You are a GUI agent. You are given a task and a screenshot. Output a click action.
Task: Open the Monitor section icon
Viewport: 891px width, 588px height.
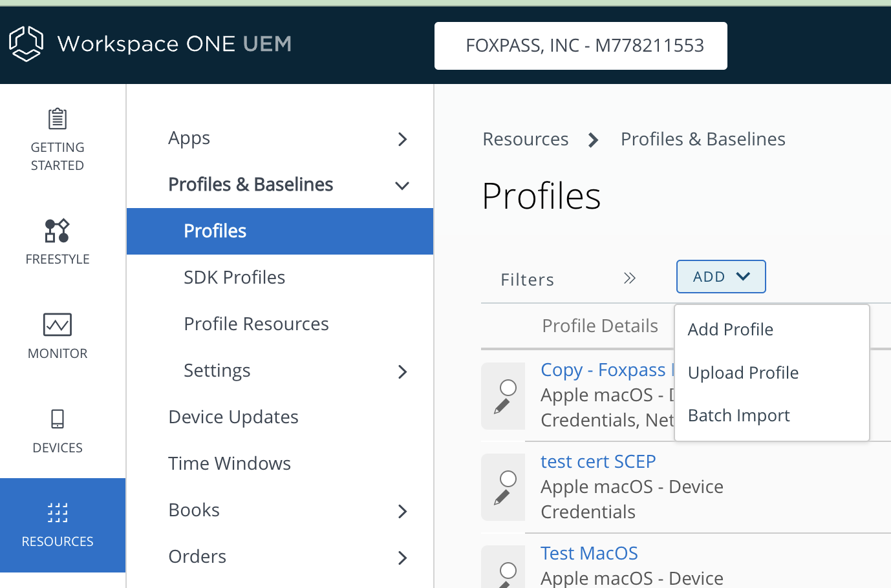click(58, 324)
